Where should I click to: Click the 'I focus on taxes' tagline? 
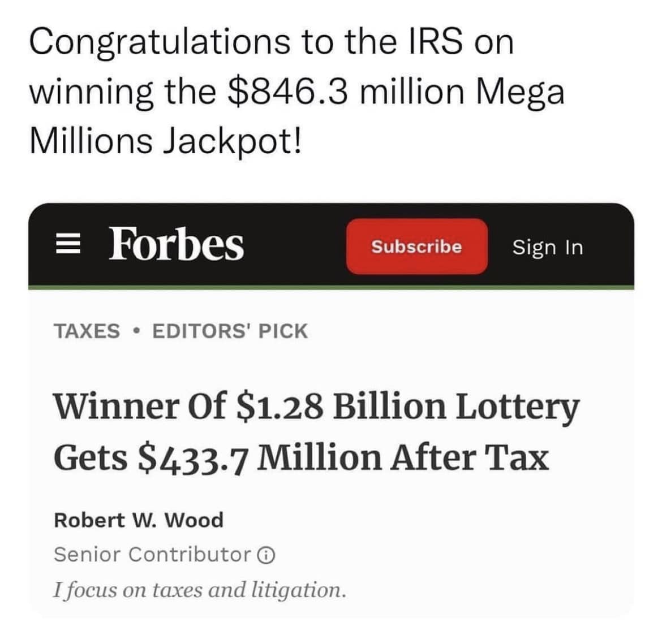coord(200,590)
